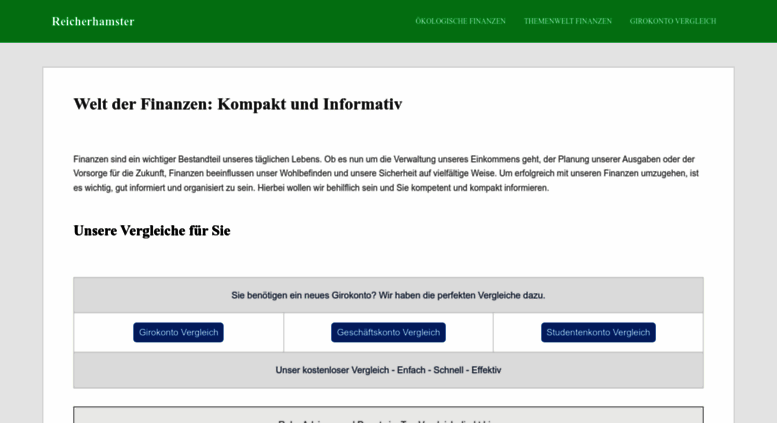Open Ökologische Finanzen menu item
The image size is (777, 423).
coord(460,21)
